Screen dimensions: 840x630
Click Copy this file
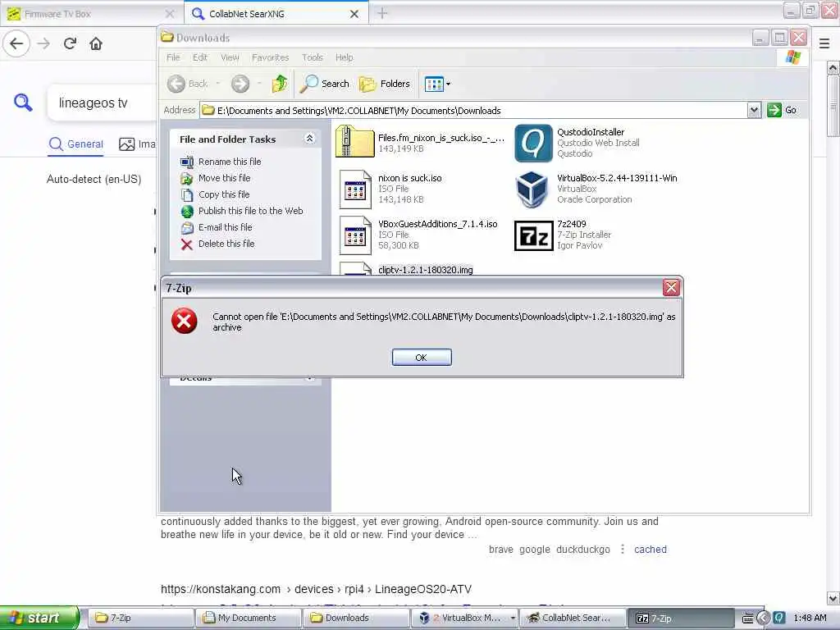click(x=224, y=194)
